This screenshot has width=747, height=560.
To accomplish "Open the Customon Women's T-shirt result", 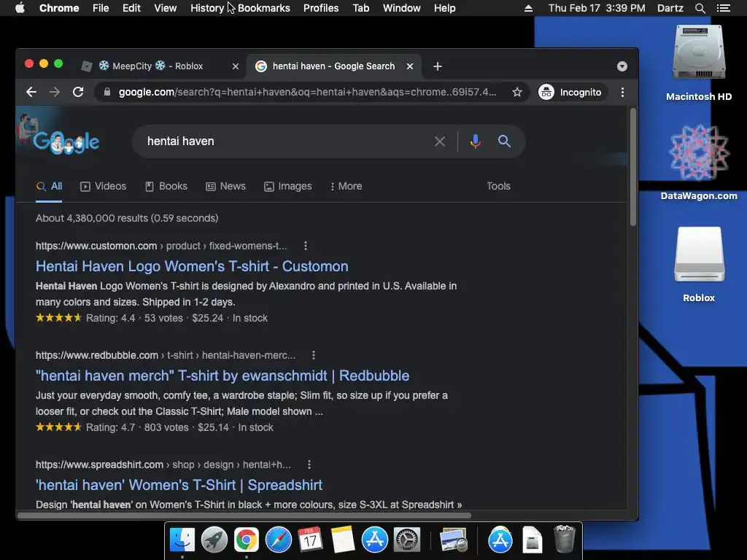I will tap(192, 266).
